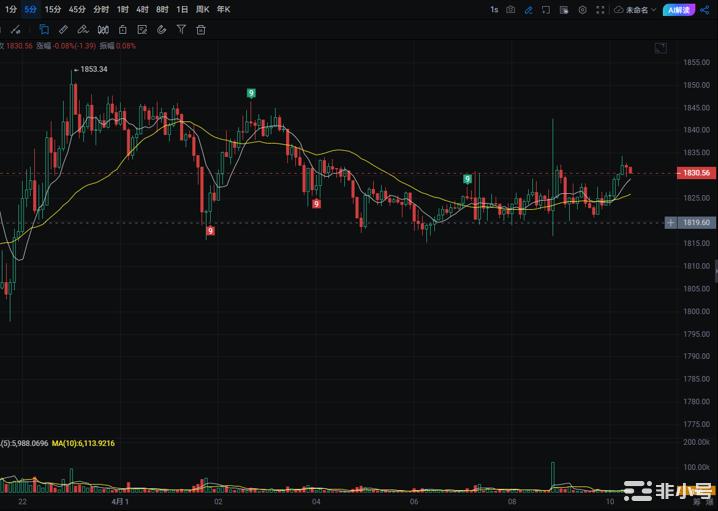
Task: Select the ruler measurement tool
Action: click(62, 30)
